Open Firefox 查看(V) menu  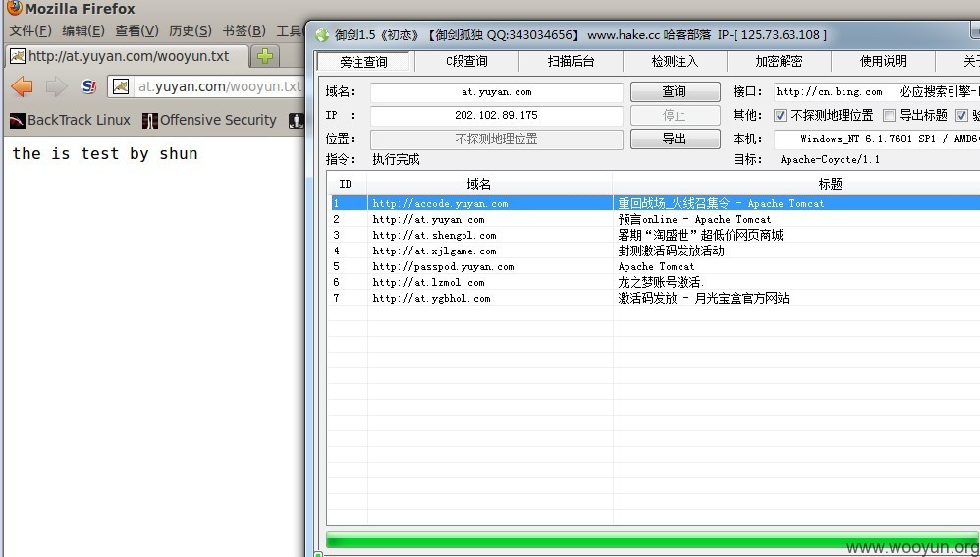tap(136, 30)
